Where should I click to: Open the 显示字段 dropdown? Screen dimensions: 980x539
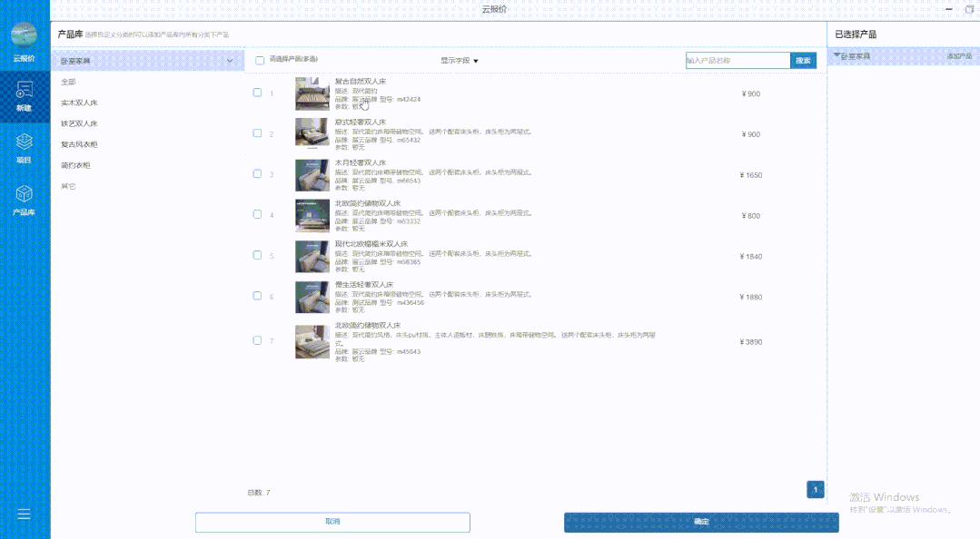(460, 61)
